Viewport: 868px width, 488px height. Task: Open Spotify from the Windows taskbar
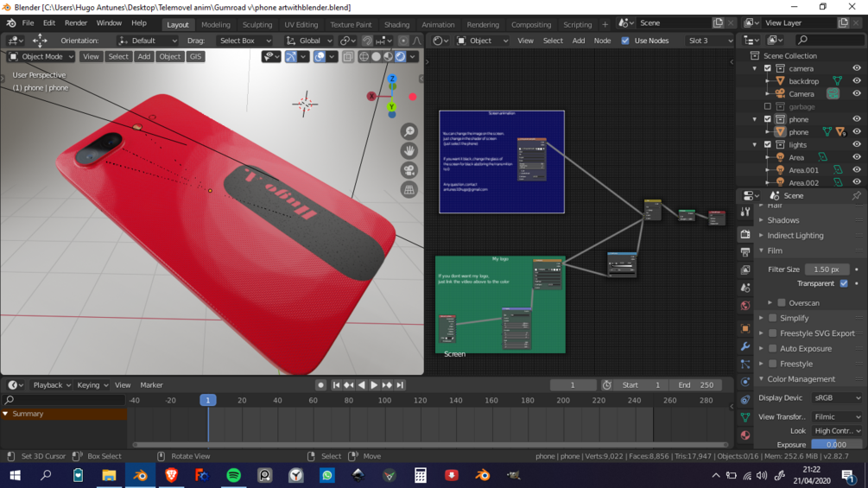pos(233,475)
